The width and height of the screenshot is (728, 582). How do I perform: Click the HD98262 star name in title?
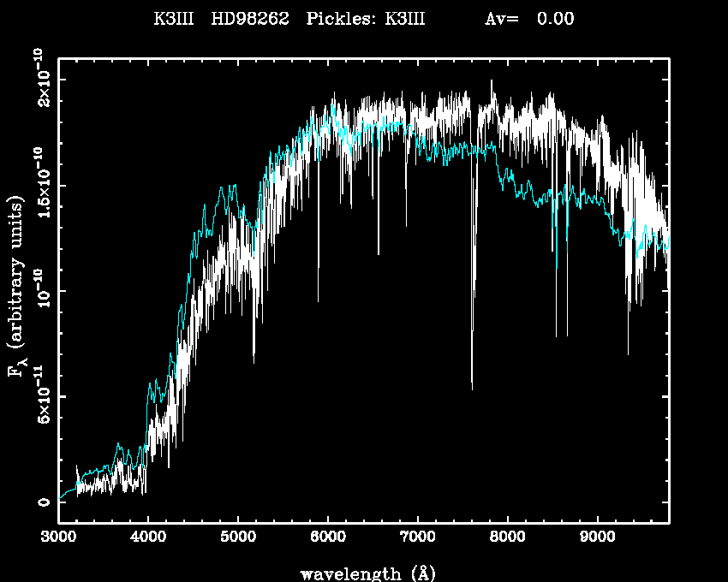coord(251,20)
